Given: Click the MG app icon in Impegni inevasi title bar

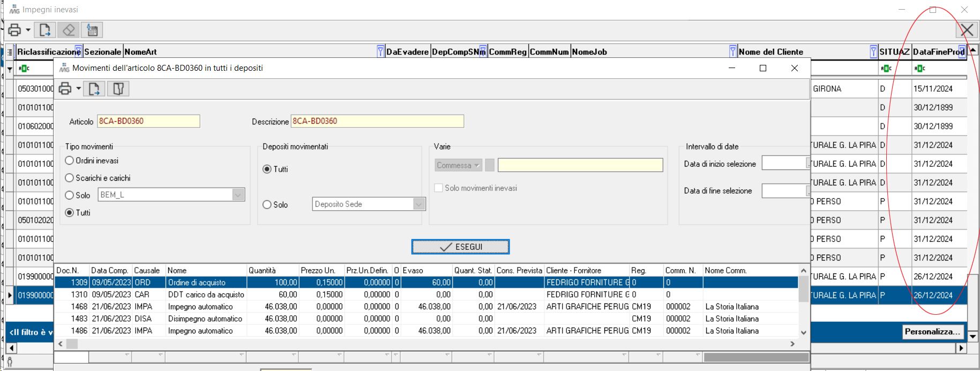Looking at the screenshot, I should click(x=14, y=10).
